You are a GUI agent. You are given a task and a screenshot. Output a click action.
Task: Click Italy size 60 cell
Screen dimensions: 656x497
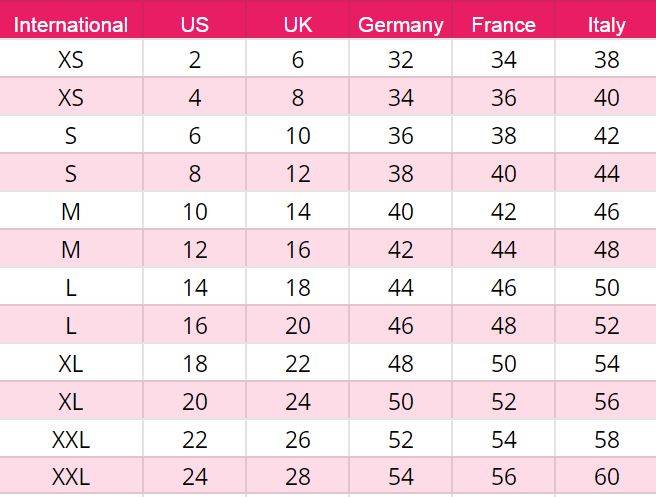[607, 477]
